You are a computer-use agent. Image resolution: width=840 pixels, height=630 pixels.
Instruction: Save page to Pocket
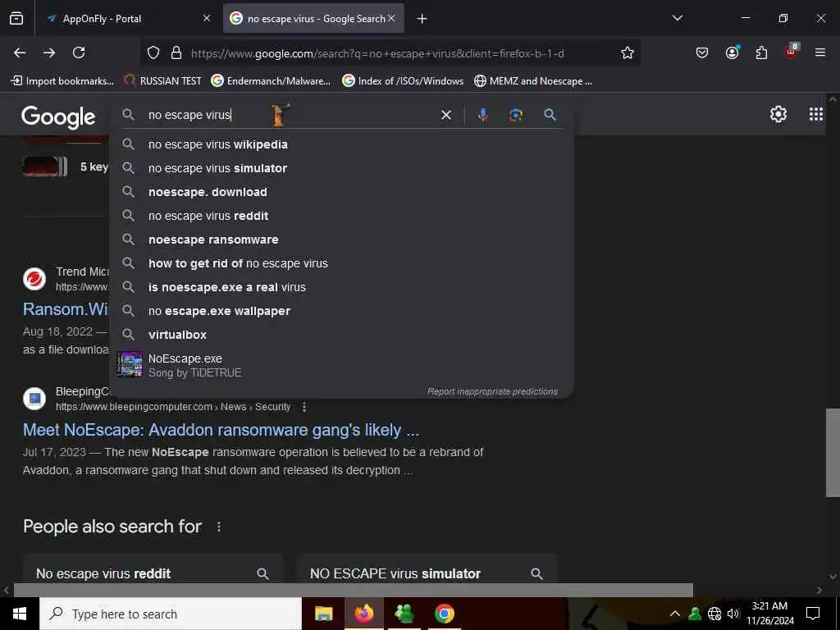[702, 52]
